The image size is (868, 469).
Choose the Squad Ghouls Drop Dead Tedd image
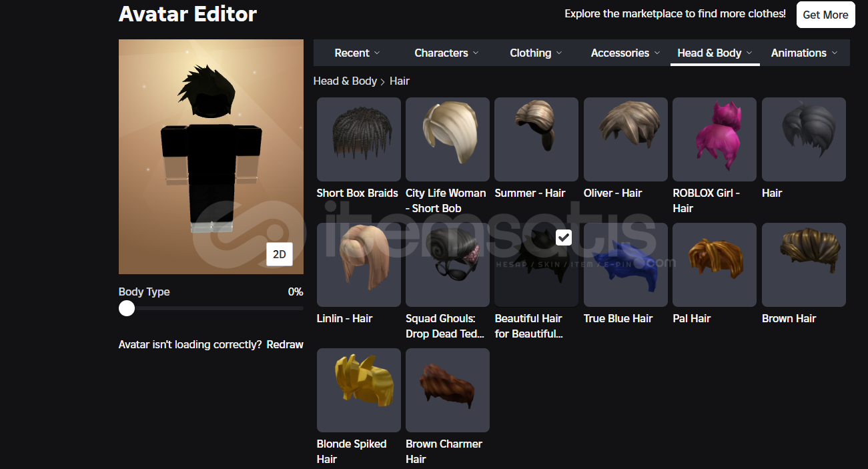click(448, 265)
